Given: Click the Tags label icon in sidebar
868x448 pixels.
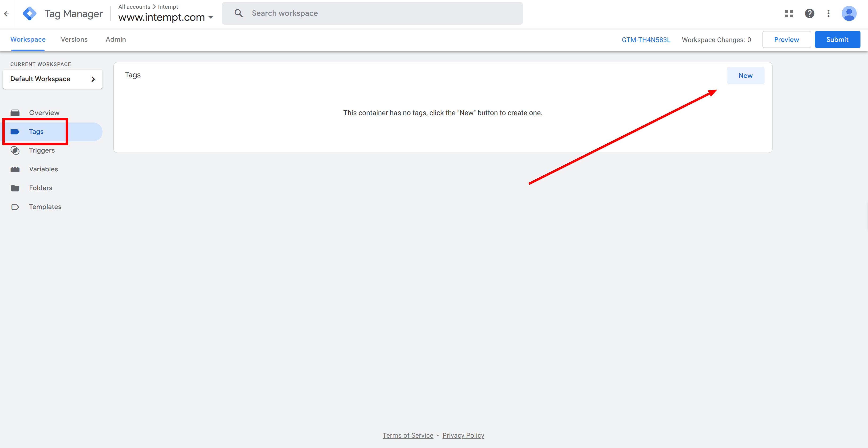Looking at the screenshot, I should point(15,131).
